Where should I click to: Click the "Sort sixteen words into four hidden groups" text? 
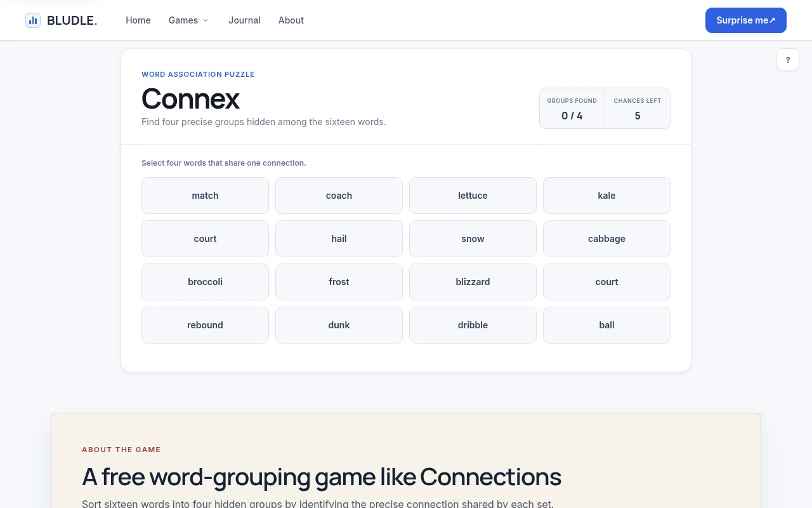pos(318,504)
